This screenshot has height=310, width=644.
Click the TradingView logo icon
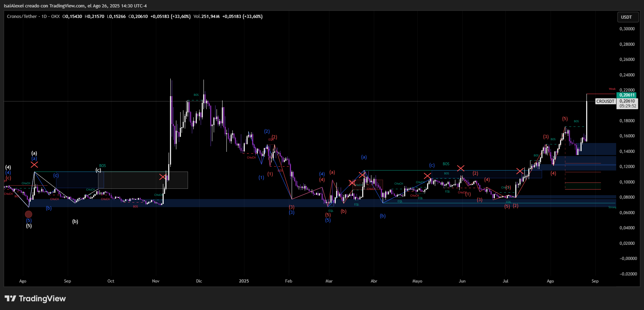click(x=10, y=299)
